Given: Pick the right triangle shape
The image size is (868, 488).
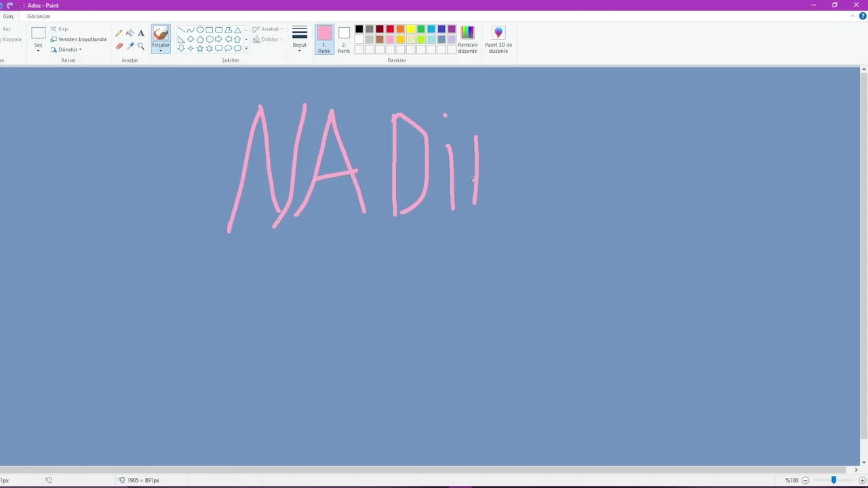Looking at the screenshot, I should [x=181, y=39].
